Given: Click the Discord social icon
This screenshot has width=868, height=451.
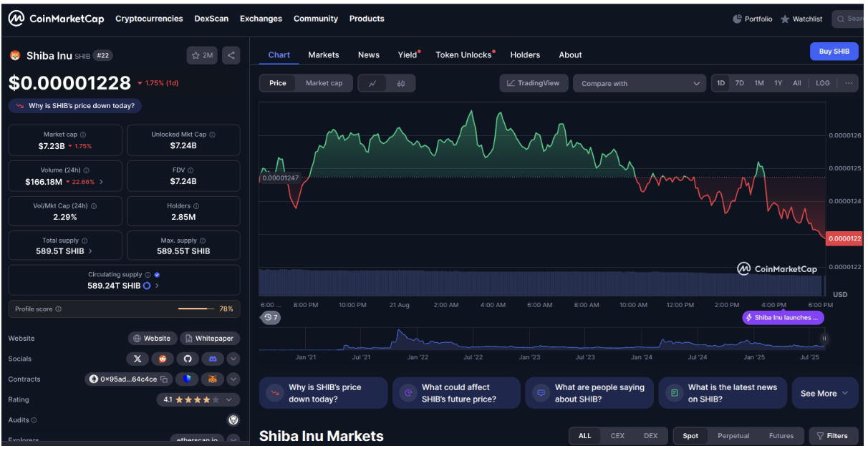Looking at the screenshot, I should (x=212, y=359).
